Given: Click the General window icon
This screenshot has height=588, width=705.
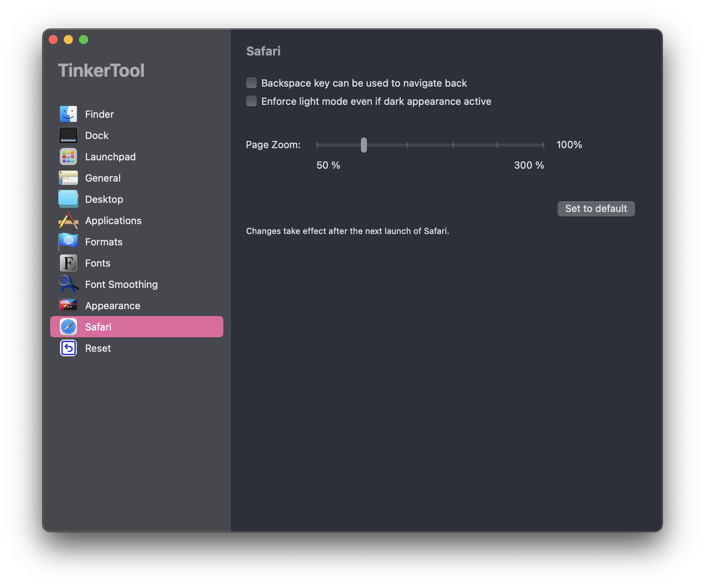Looking at the screenshot, I should pos(68,178).
